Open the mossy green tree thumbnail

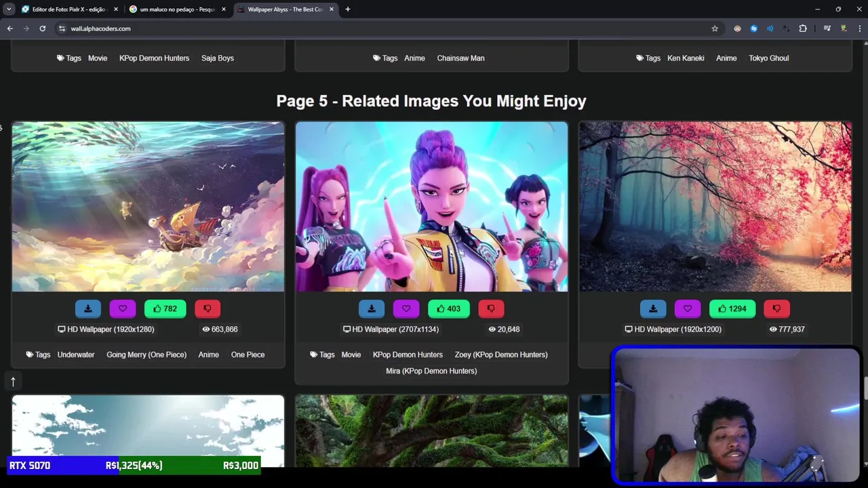point(431,431)
